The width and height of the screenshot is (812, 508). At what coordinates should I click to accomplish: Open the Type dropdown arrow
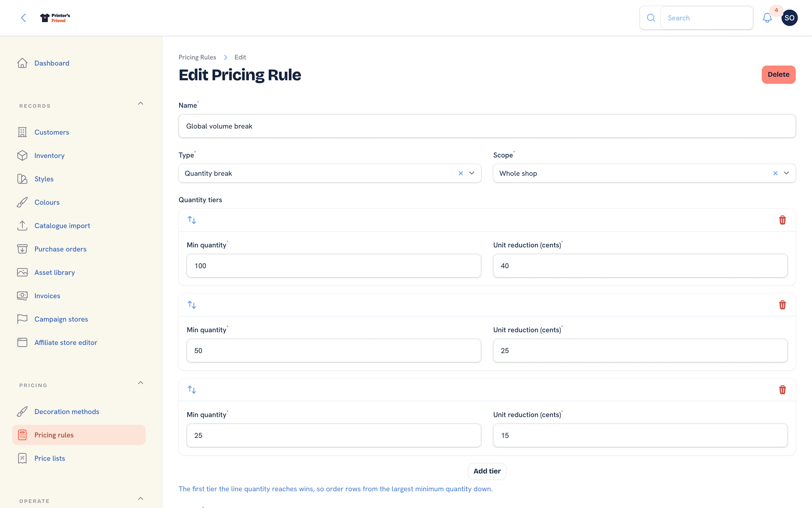472,173
